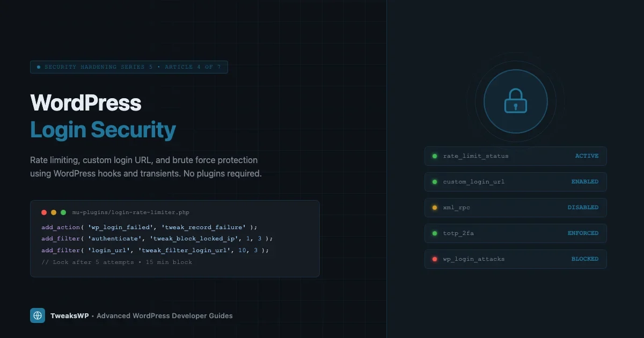Click the add_filter login_url code line
The height and width of the screenshot is (338, 644).
155,251
